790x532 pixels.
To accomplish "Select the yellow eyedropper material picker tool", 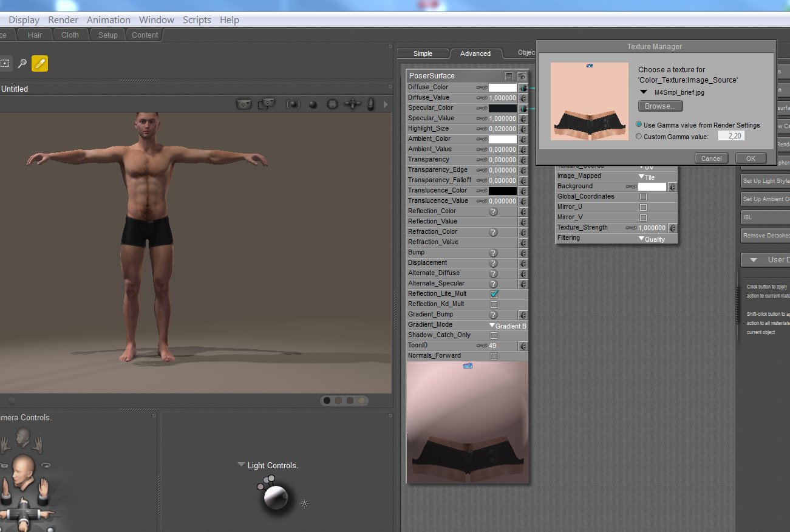I will coord(39,63).
